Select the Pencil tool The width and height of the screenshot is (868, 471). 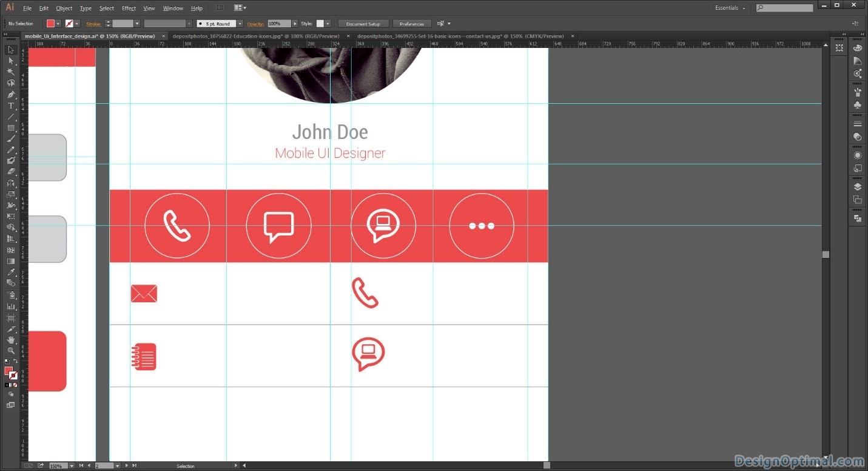click(x=10, y=150)
